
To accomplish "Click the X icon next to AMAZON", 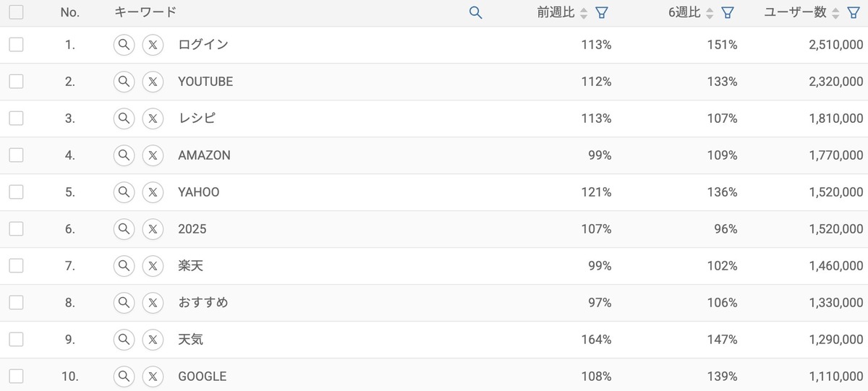I will 153,155.
